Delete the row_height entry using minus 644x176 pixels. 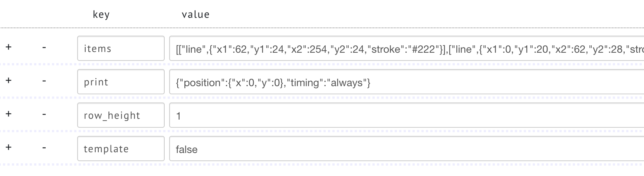coord(44,114)
